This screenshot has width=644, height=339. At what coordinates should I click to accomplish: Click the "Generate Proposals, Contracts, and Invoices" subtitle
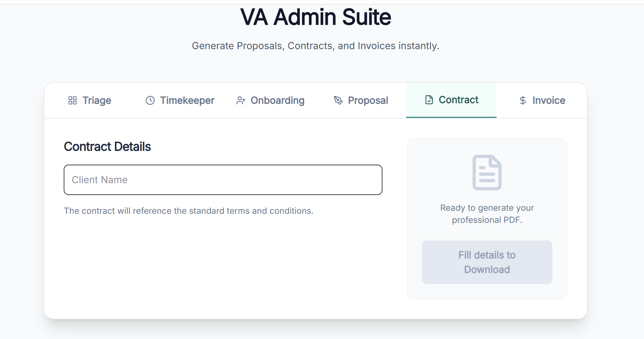(316, 46)
